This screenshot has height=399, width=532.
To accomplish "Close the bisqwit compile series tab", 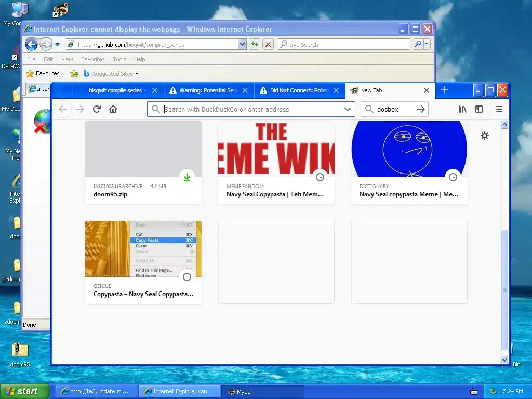I will tap(155, 90).
